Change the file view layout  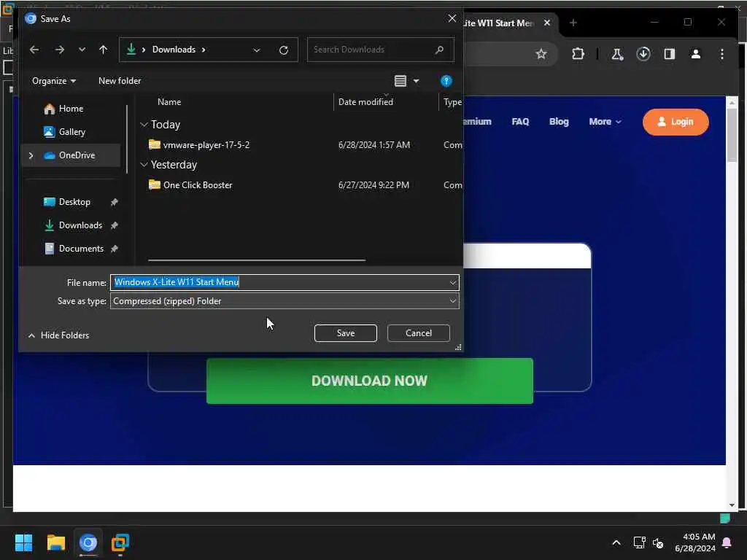[x=400, y=81]
